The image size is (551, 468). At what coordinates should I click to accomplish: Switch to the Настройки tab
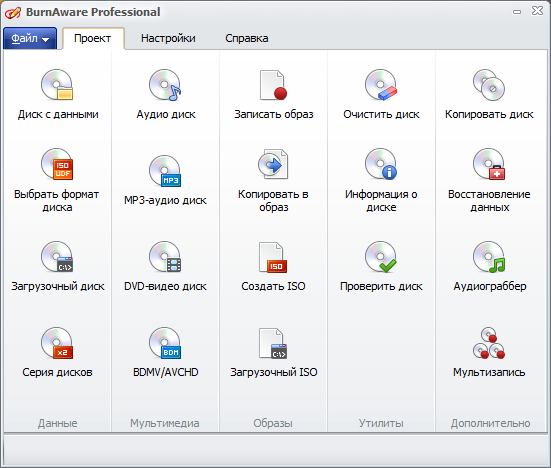pyautogui.click(x=168, y=38)
